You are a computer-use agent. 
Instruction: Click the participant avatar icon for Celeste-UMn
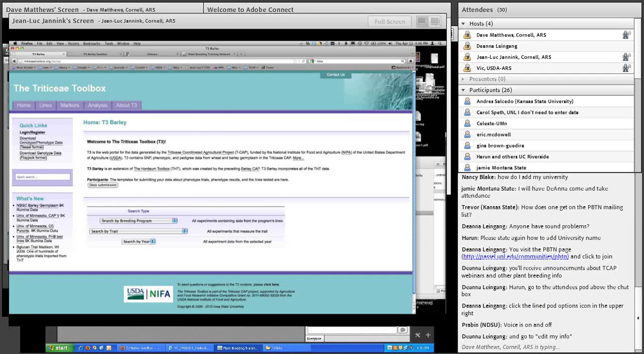click(x=467, y=123)
